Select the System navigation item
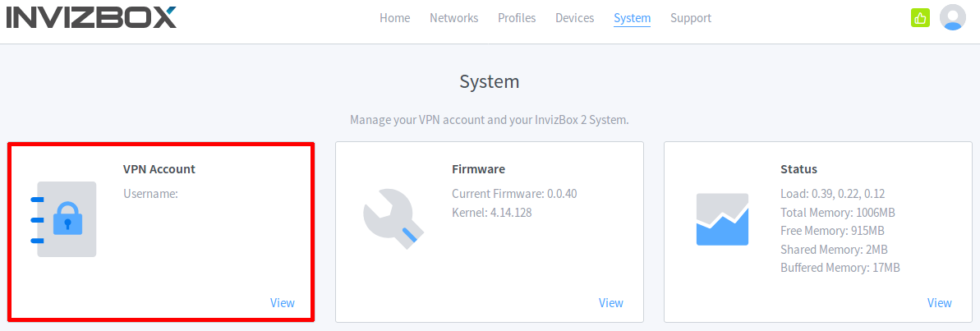The image size is (980, 331). (632, 18)
